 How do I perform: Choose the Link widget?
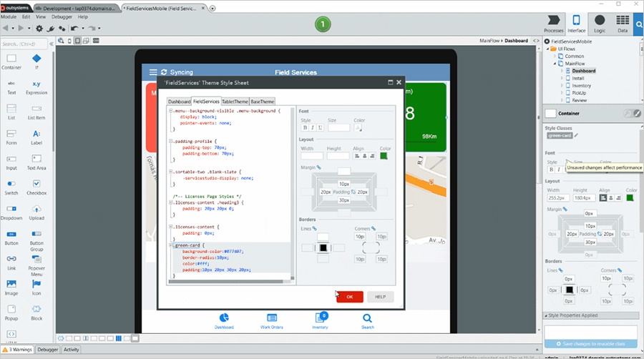11,262
